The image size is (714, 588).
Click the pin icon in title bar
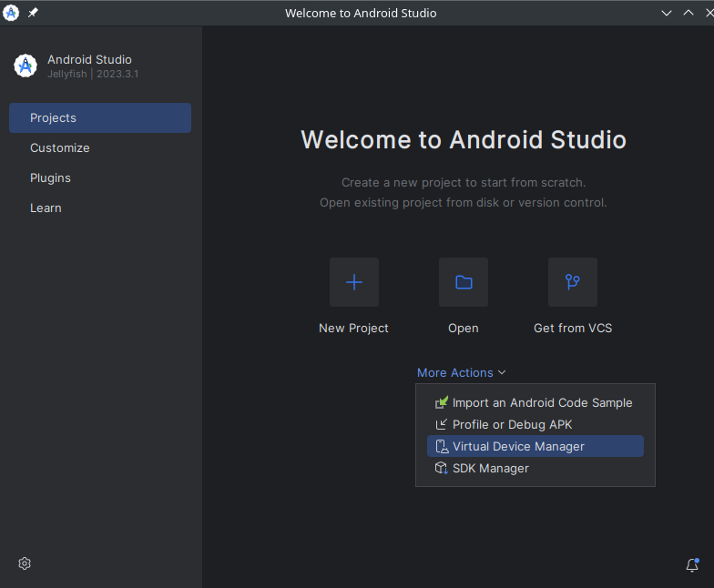pos(33,13)
